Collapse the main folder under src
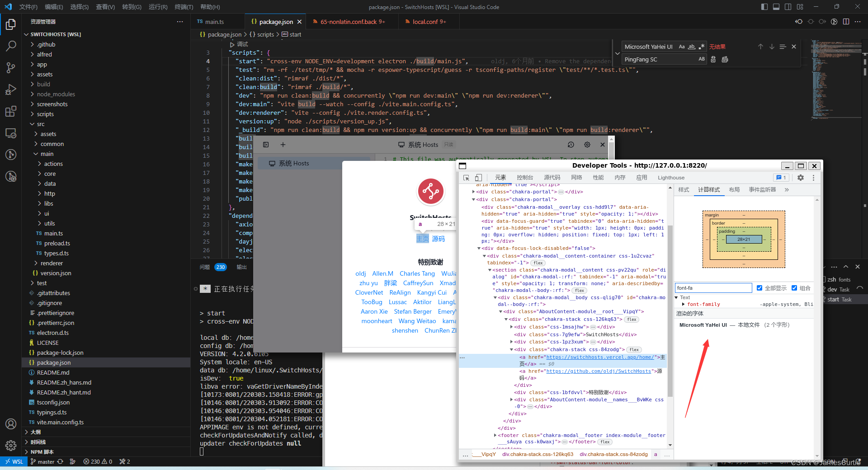 (47, 154)
